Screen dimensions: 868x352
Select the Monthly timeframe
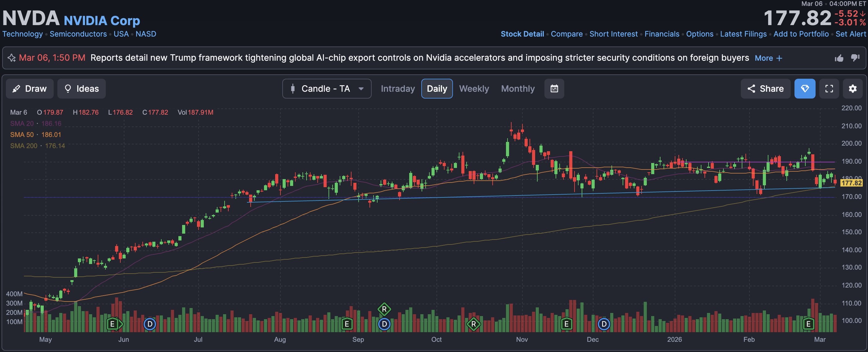pos(517,89)
